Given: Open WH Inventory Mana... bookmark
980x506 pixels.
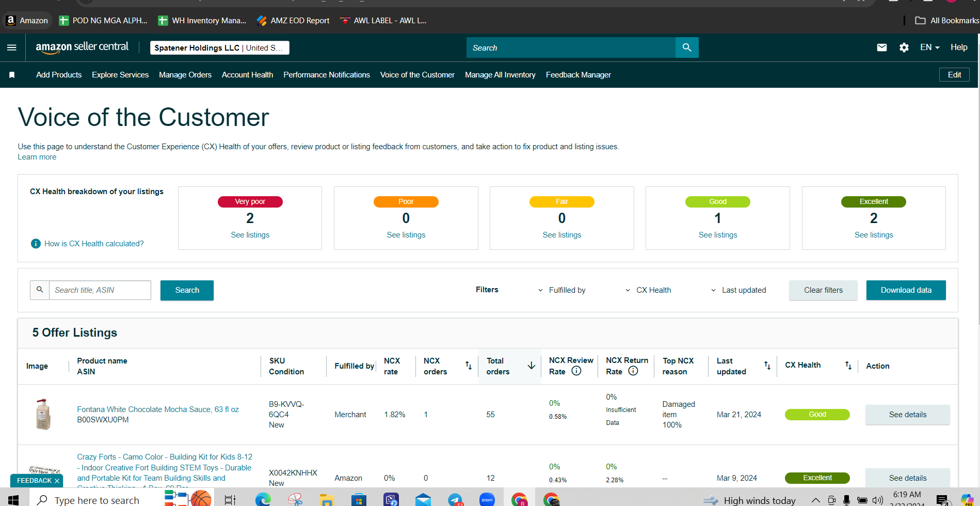Looking at the screenshot, I should (x=202, y=21).
